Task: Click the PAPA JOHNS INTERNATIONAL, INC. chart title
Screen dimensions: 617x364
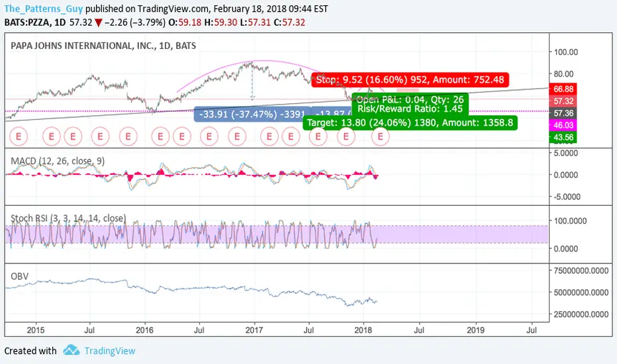Action: (x=103, y=46)
